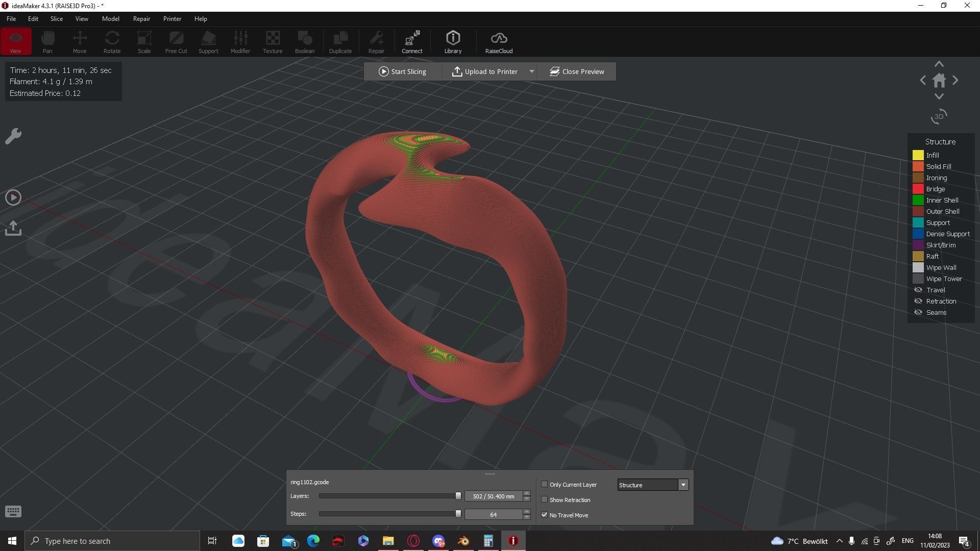Rotate view down with the bottom arrow
980x551 pixels.
coord(939,96)
